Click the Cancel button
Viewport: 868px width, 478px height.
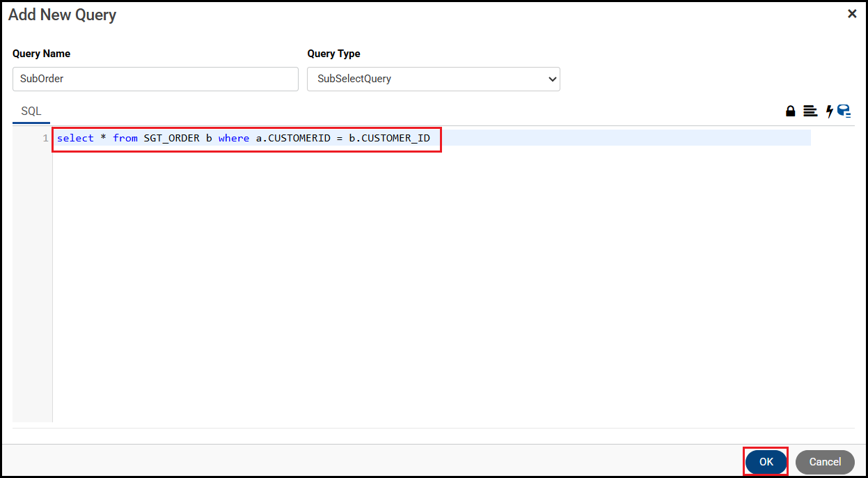click(825, 462)
